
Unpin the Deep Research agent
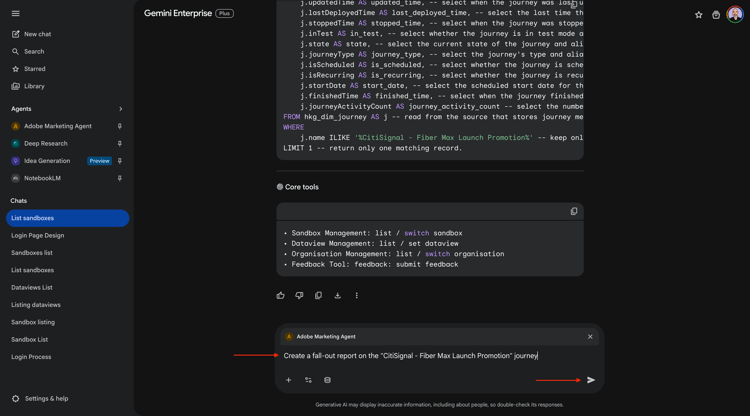point(120,143)
